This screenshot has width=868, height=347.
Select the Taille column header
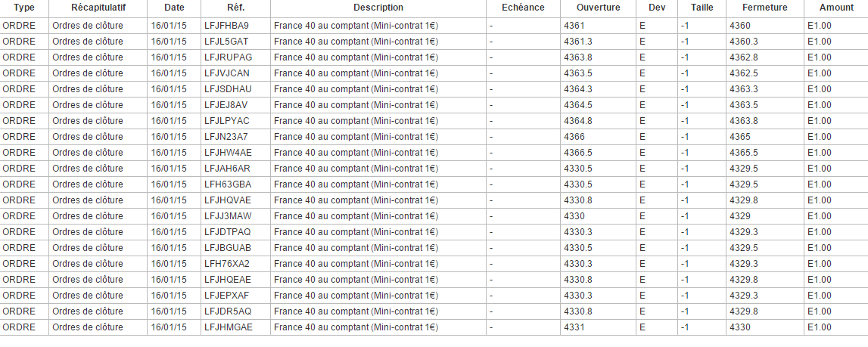click(702, 8)
